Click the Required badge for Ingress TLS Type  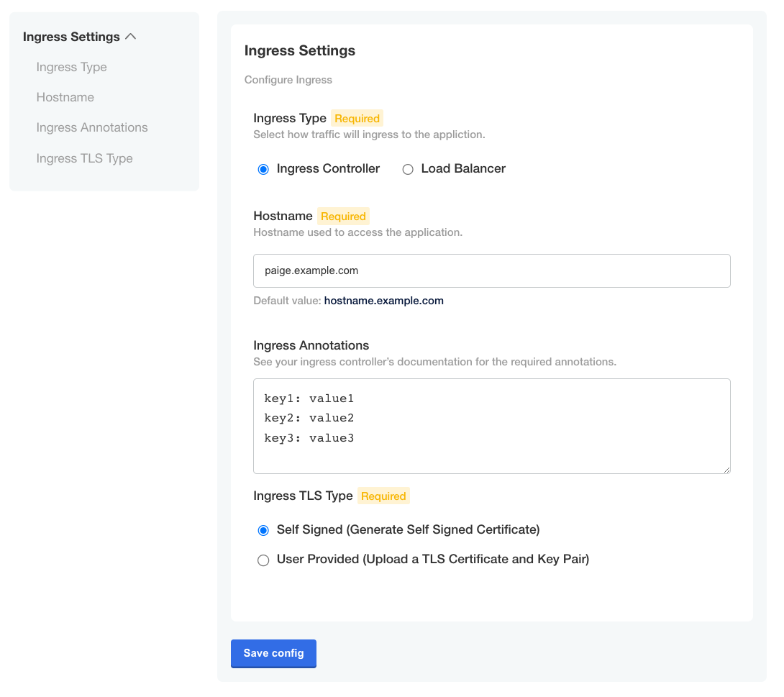pos(383,496)
